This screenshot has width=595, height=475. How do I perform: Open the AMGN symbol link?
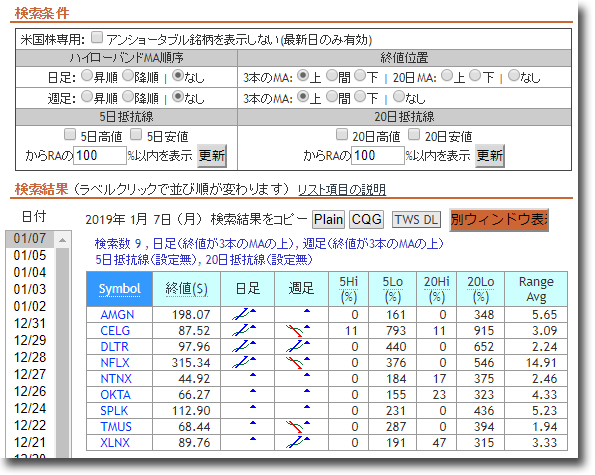tap(117, 315)
